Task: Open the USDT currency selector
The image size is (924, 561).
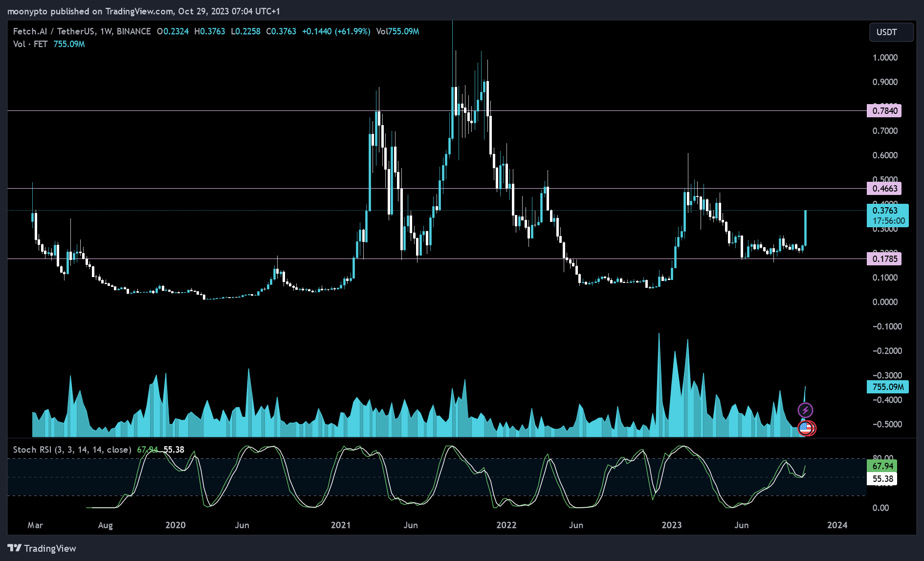Action: 891,32
